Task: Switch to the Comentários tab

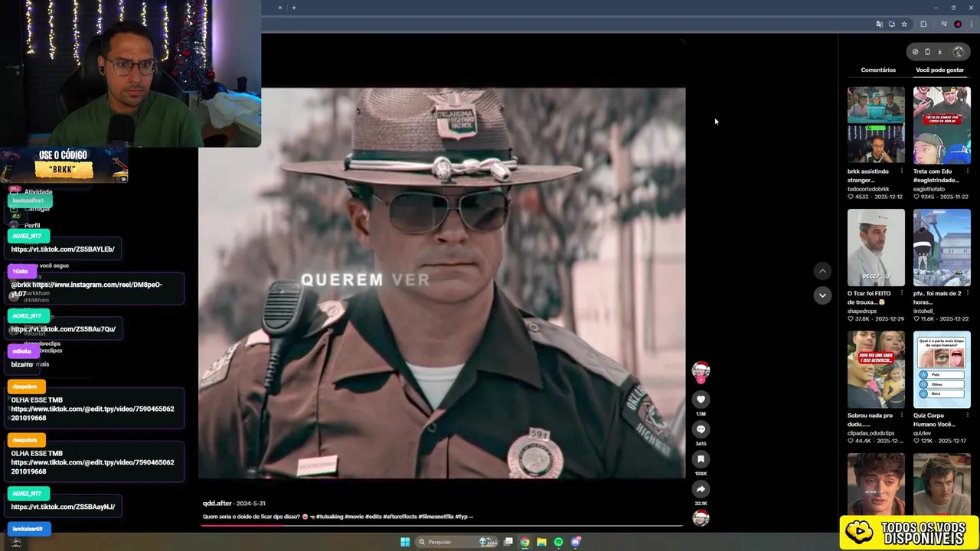Action: (878, 70)
